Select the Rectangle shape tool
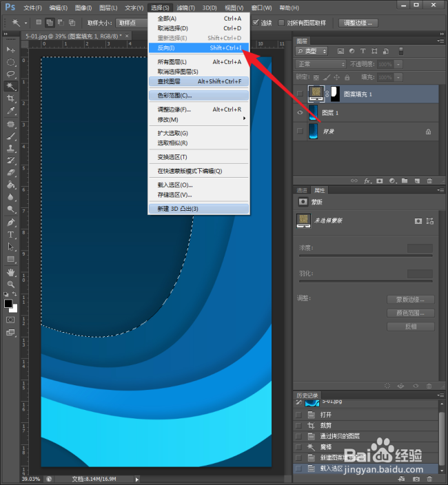Image resolution: width=448 pixels, height=485 pixels. click(10, 259)
